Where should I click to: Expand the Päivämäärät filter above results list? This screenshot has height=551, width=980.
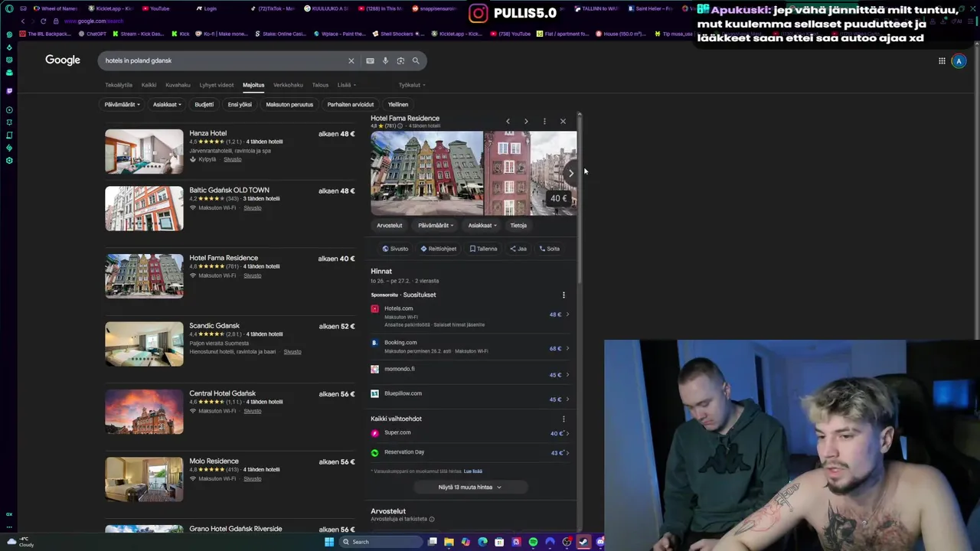pyautogui.click(x=122, y=104)
